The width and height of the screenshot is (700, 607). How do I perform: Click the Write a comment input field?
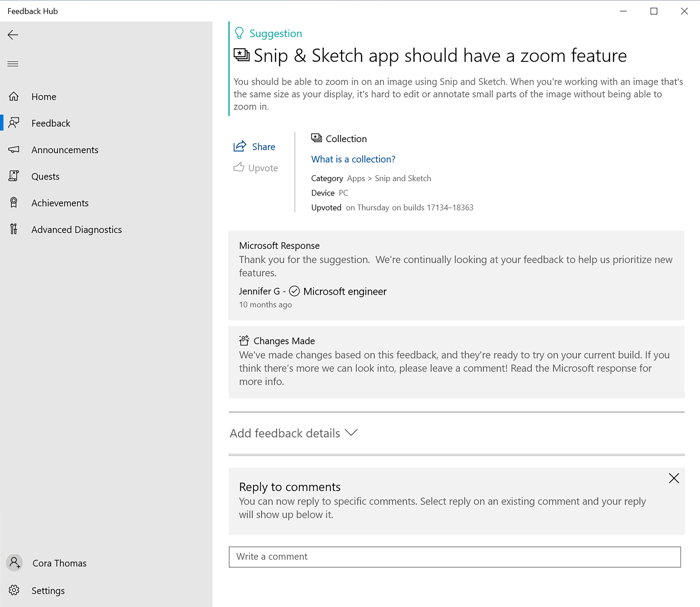coord(455,556)
